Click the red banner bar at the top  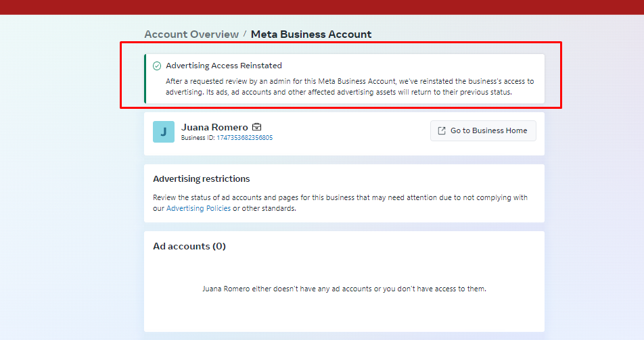[x=322, y=7]
